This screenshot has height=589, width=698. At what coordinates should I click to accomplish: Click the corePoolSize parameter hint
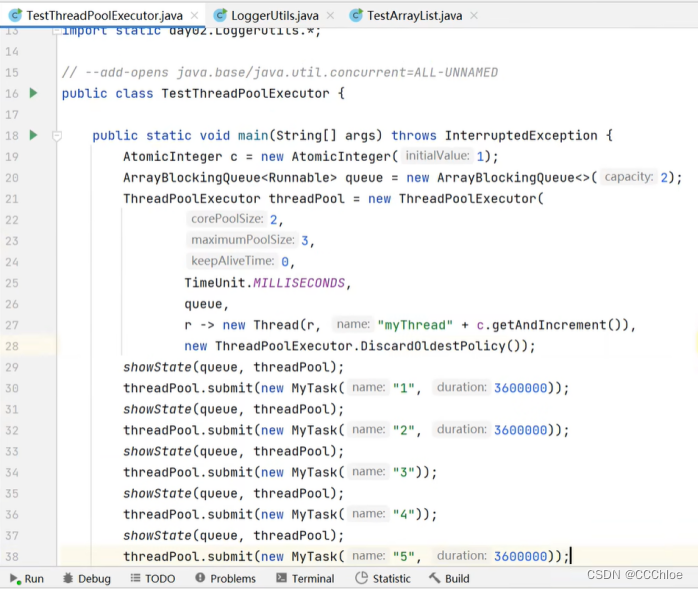tap(227, 219)
